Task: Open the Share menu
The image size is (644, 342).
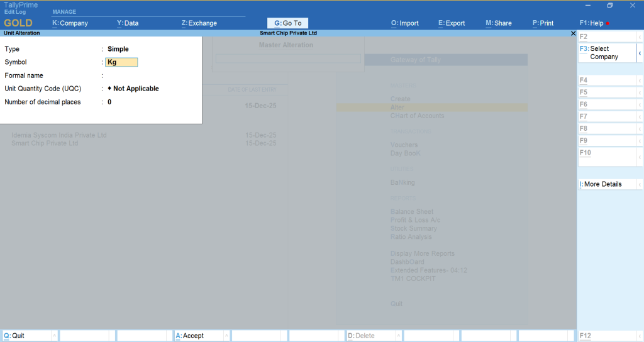Action: pos(499,23)
